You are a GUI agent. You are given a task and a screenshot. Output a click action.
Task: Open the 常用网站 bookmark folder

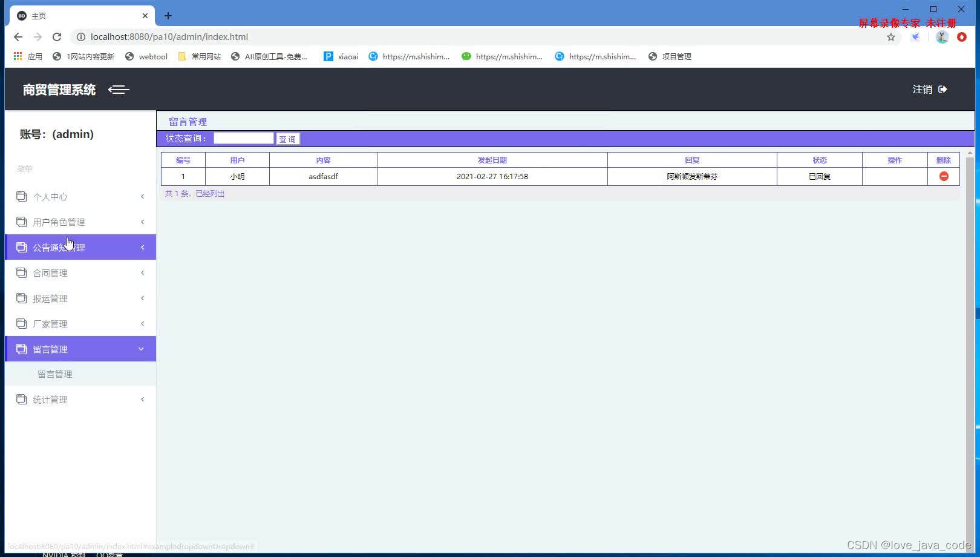(x=199, y=56)
